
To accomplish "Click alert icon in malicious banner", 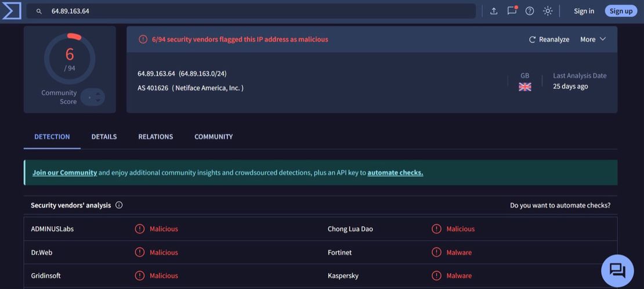I will point(143,39).
